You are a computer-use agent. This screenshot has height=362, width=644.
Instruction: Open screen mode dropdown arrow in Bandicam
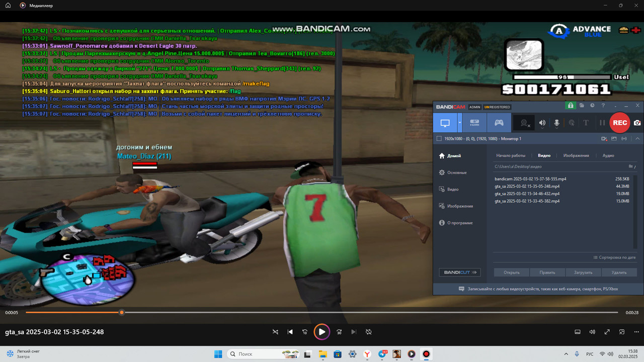point(460,123)
